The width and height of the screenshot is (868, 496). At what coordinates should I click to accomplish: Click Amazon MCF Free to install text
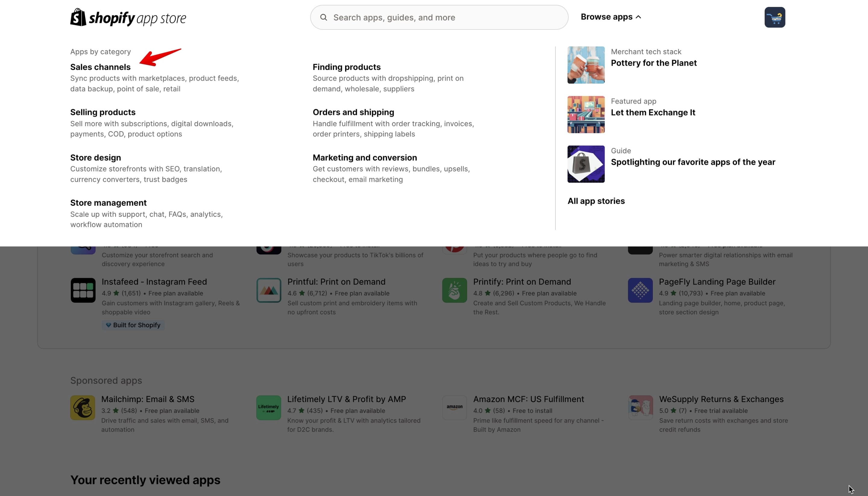tap(532, 411)
